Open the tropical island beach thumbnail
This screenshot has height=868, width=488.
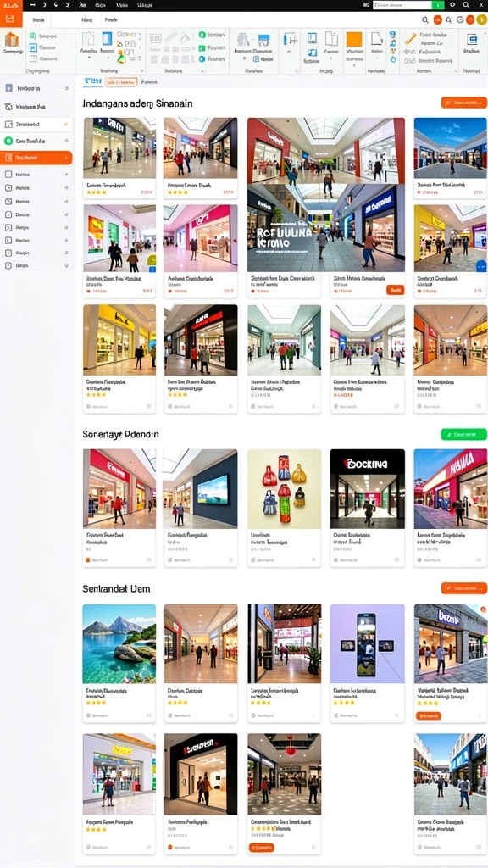(119, 643)
